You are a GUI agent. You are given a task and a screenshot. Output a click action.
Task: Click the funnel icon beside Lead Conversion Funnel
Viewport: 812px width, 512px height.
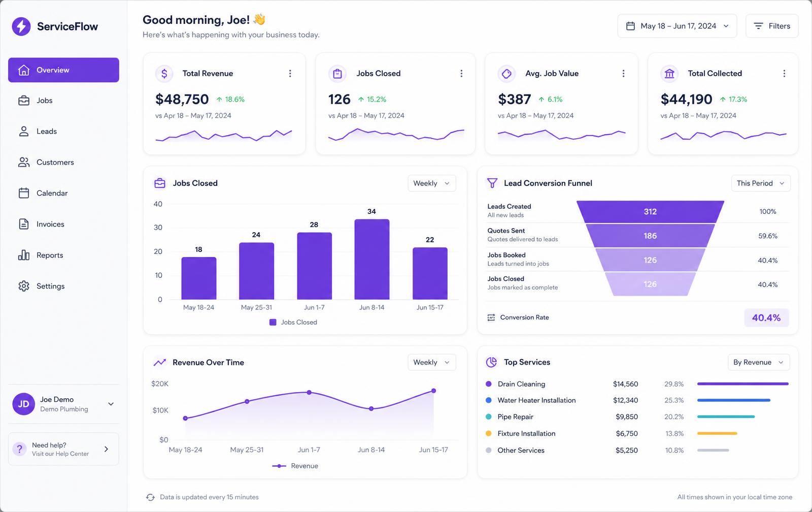[492, 183]
